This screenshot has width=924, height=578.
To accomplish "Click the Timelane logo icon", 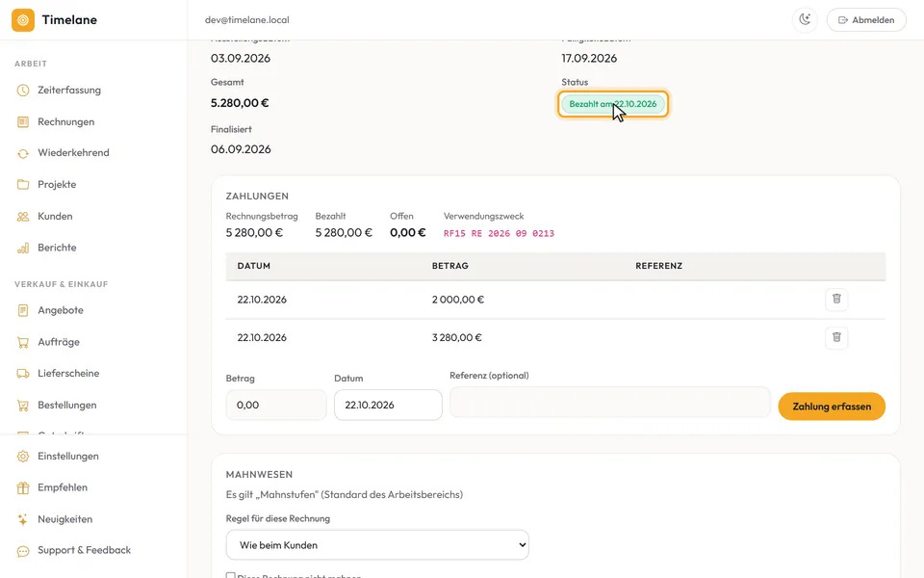I will pos(23,20).
